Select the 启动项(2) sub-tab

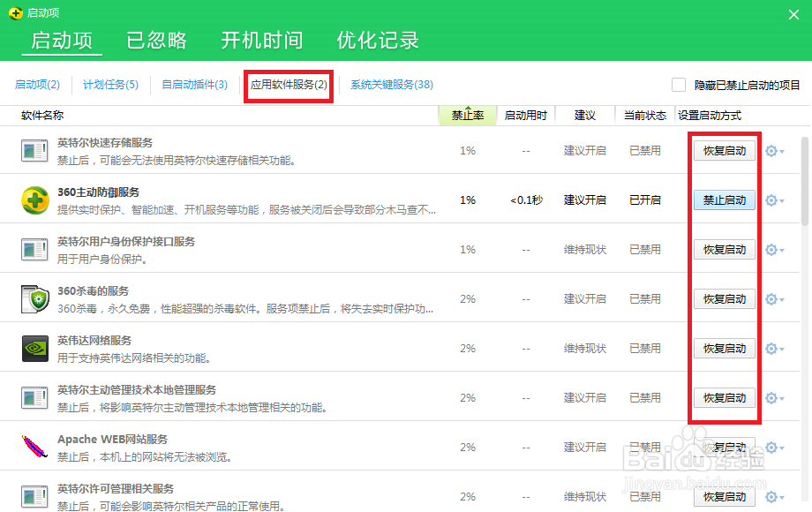37,85
